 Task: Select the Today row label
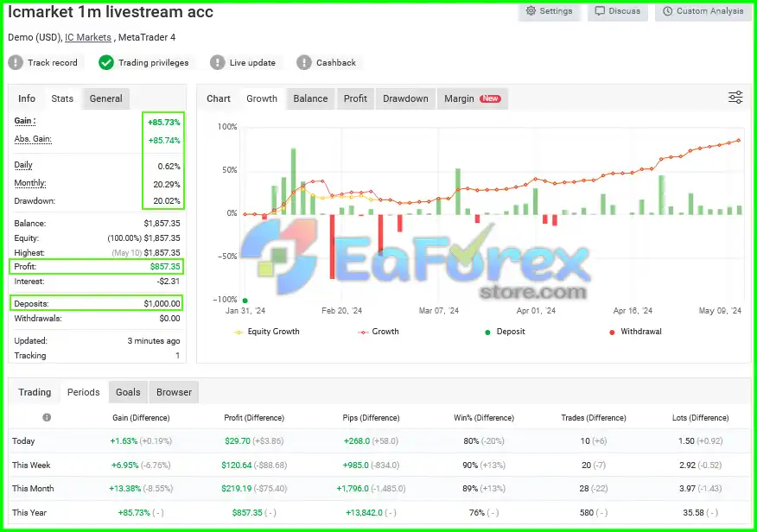[x=23, y=440]
